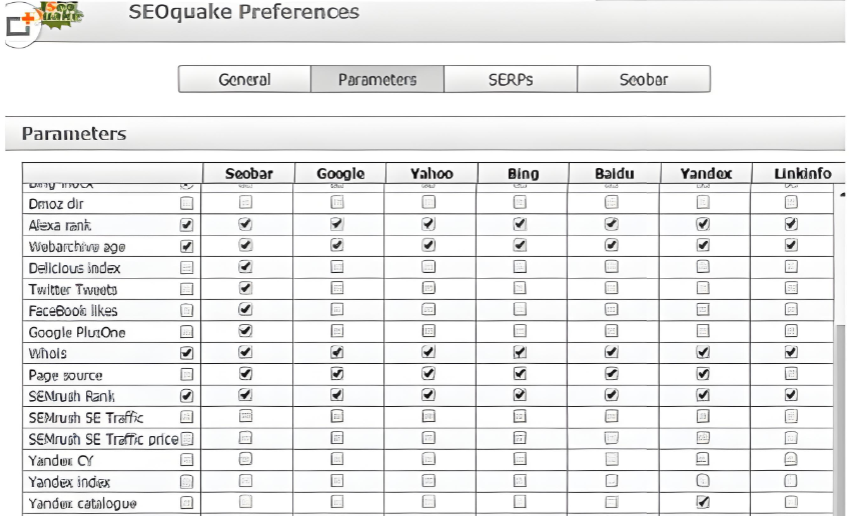Click the SEOquake logo icon
Image resolution: width=851 pixels, height=516 pixels.
62,14
